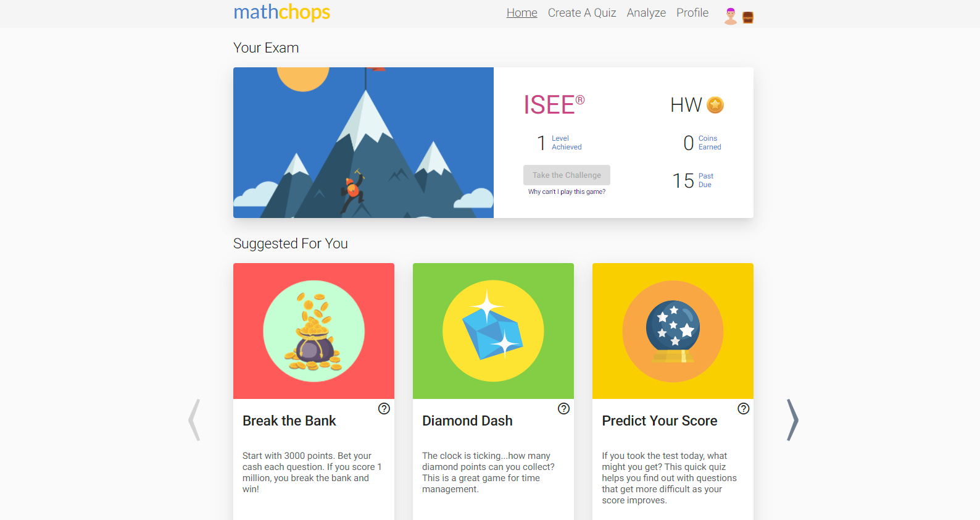Click the blue diamond game icon
Image resolution: width=980 pixels, height=520 pixels.
pos(493,331)
